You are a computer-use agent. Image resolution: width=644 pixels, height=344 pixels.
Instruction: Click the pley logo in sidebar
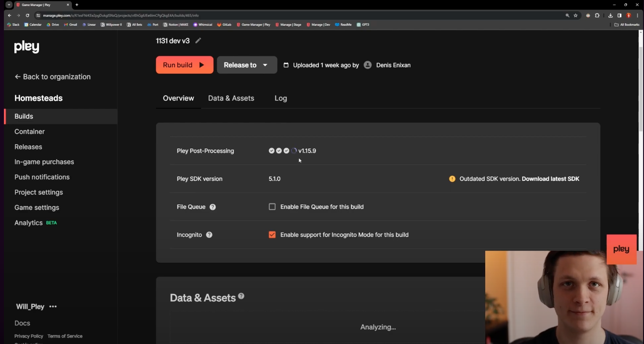pyautogui.click(x=27, y=47)
